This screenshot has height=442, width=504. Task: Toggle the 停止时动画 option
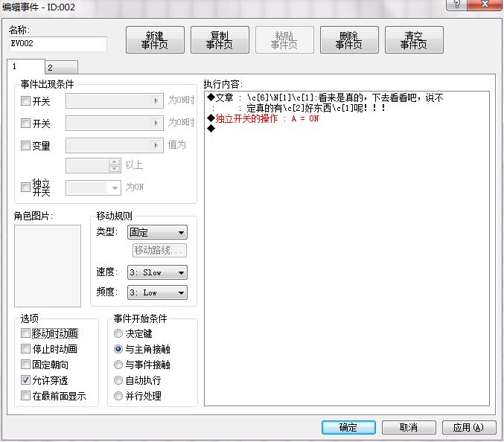coord(25,348)
